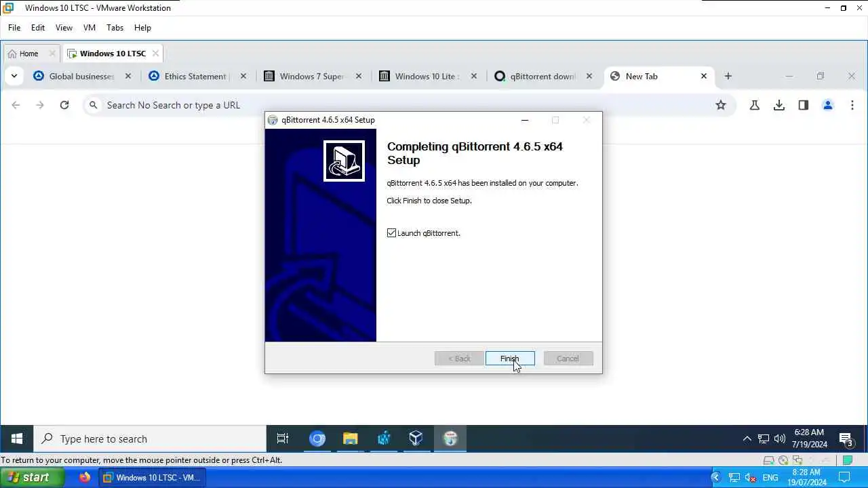Screen dimensions: 868x488
Task: Open the guest Windows 10 Start button
Action: [17, 439]
